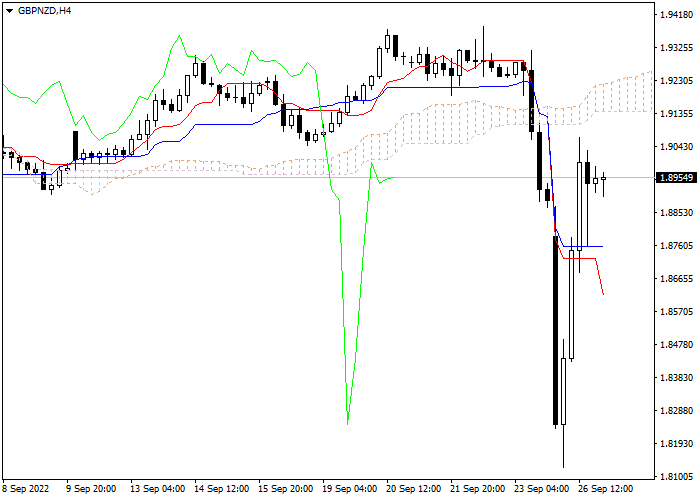
Task: Select the 14 Sep 12:00 time label
Action: point(222,489)
